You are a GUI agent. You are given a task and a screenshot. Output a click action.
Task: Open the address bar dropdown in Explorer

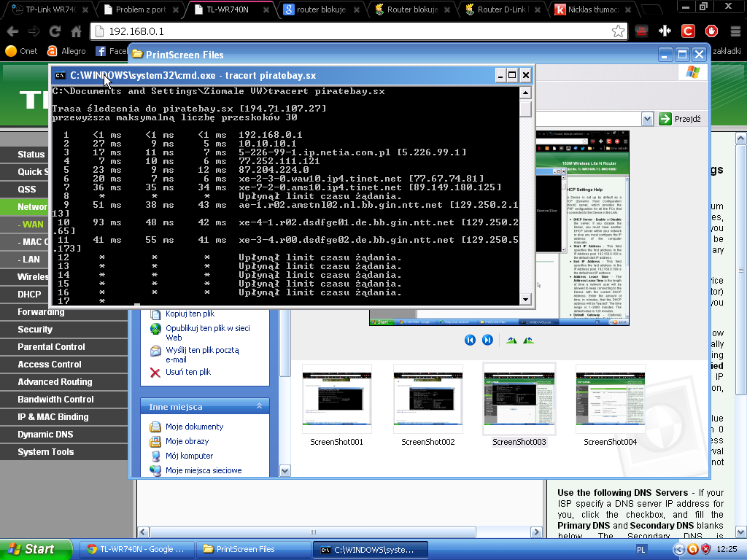[x=646, y=119]
